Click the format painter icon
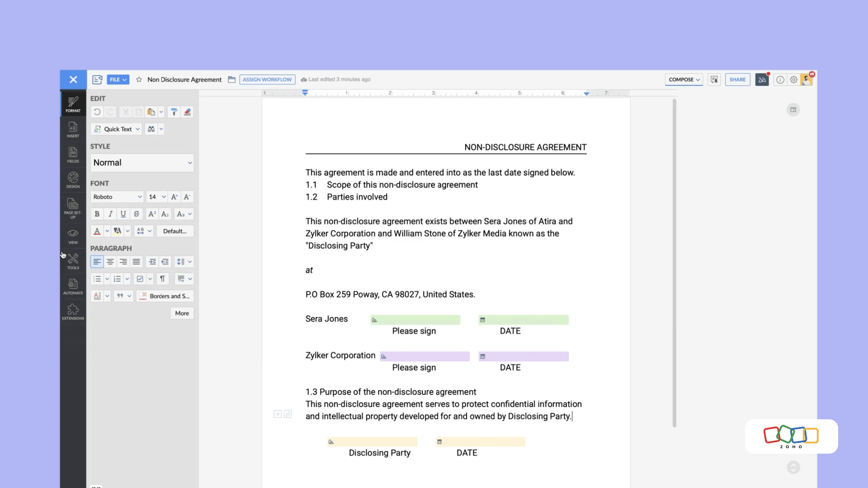Screen dimensions: 868x488 pos(174,112)
